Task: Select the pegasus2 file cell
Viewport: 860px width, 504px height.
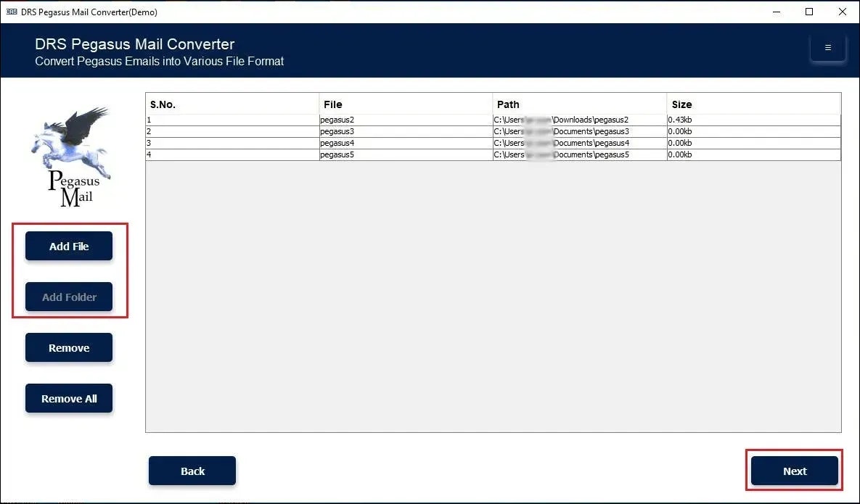Action: [406, 120]
